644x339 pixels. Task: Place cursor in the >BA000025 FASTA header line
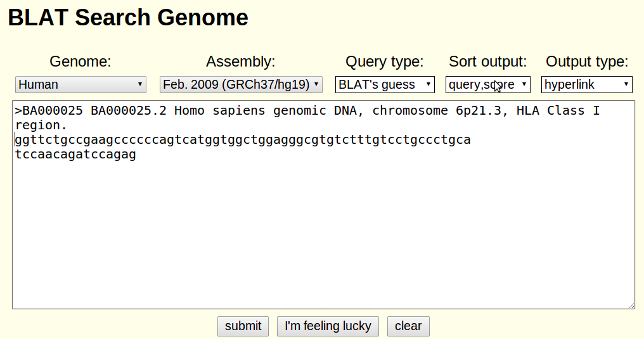(x=307, y=110)
